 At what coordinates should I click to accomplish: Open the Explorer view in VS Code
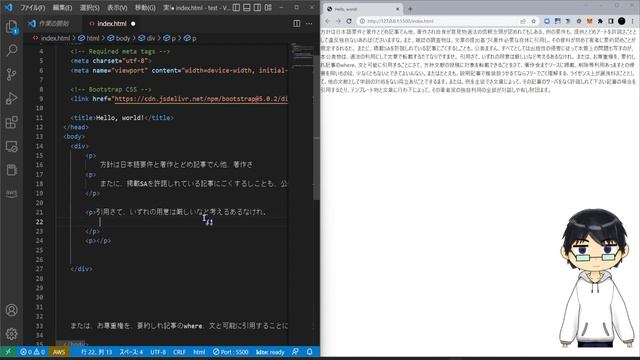pos(11,27)
